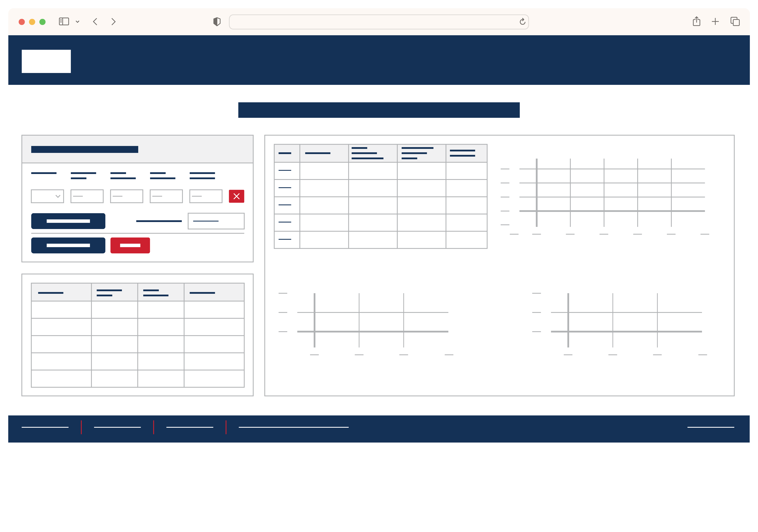Viewport: 758px width, 532px height.
Task: Show tab overview icon
Action: [x=735, y=22]
